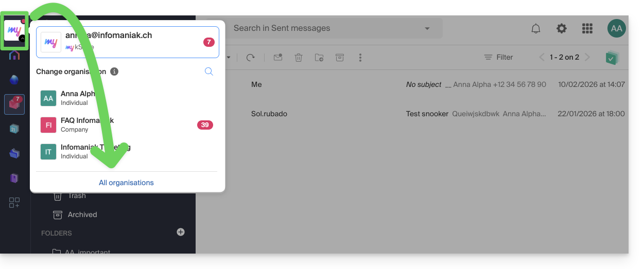This screenshot has height=269, width=644.
Task: Click the my kSuite logo in the sidebar
Action: pos(14,31)
